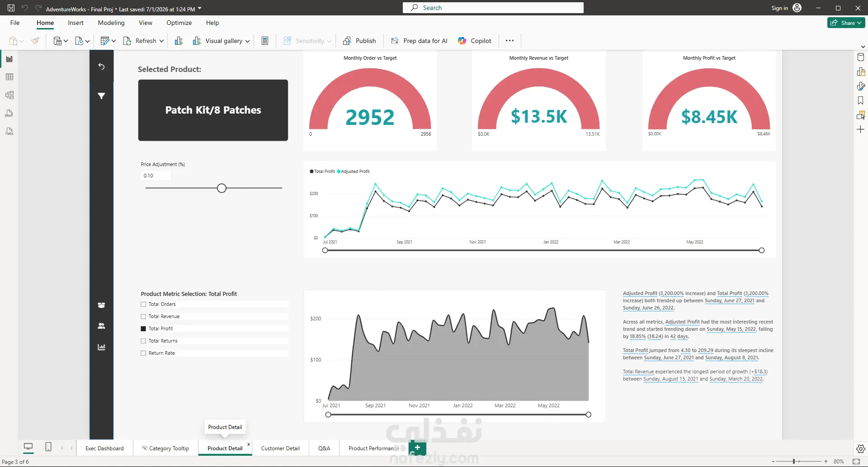Image resolution: width=868 pixels, height=467 pixels.
Task: Check the Total Orders metric checkbox
Action: [143, 305]
